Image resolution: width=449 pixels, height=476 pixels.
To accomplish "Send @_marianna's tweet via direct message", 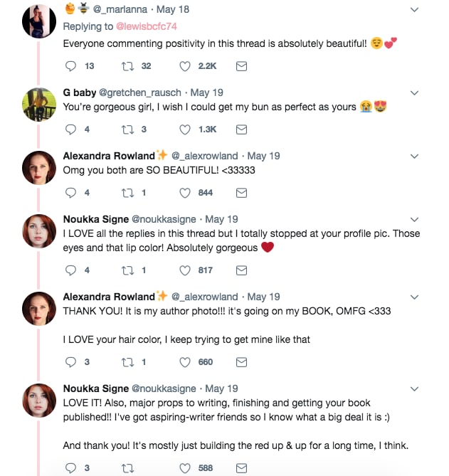I will tap(241, 66).
